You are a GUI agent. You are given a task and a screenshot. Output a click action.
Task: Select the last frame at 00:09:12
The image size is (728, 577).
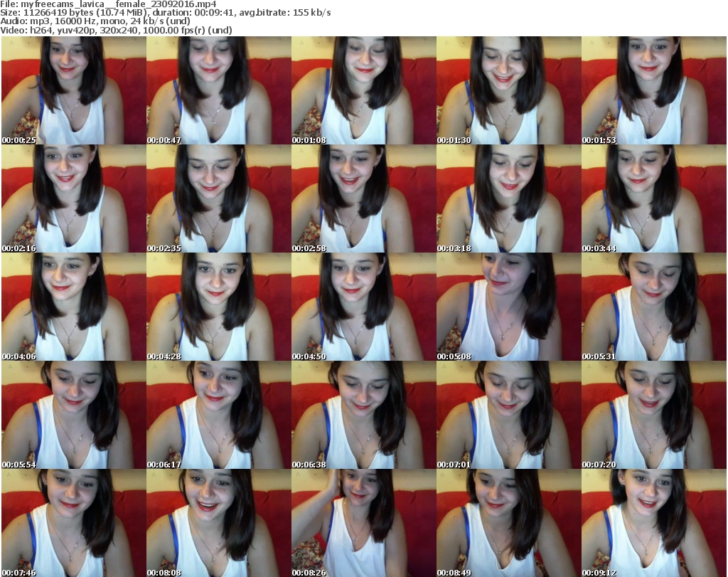[x=653, y=523]
